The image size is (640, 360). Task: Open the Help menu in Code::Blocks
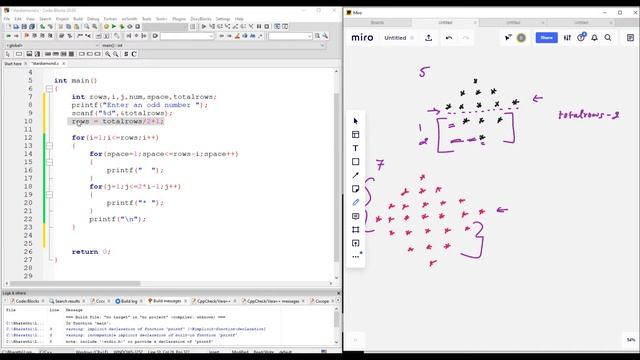[239, 19]
